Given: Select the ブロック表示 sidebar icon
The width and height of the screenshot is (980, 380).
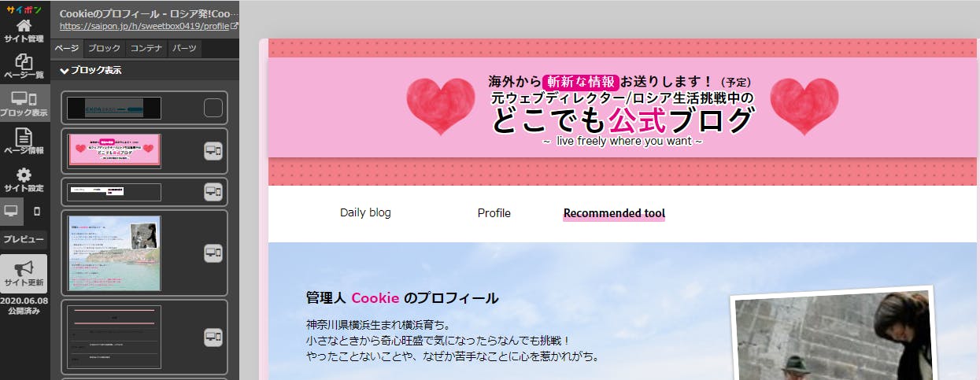Looking at the screenshot, I should click(x=24, y=103).
